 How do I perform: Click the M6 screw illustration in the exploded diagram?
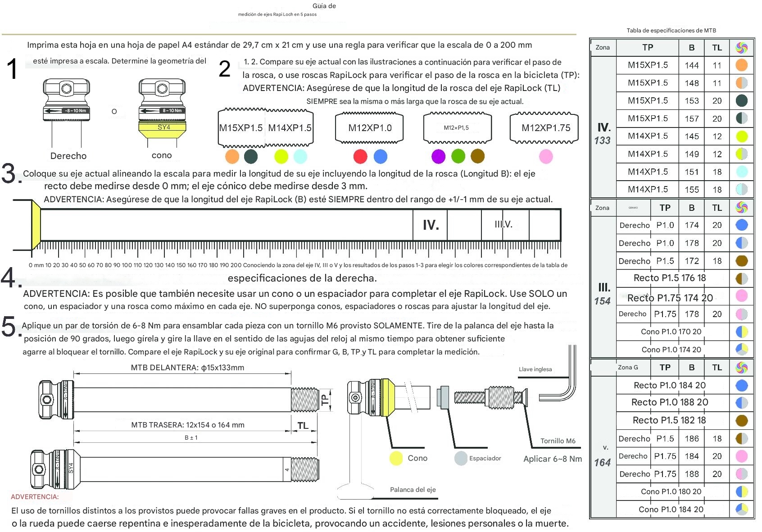click(491, 398)
